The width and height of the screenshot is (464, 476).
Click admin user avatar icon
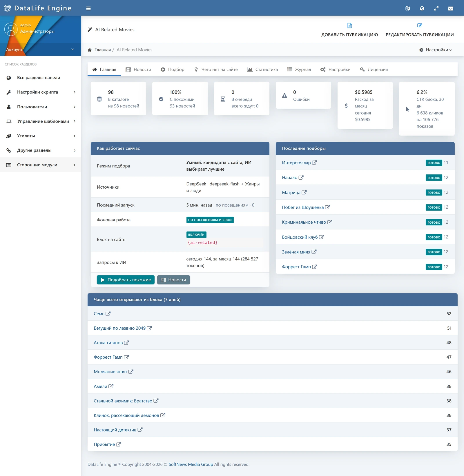pos(11,29)
